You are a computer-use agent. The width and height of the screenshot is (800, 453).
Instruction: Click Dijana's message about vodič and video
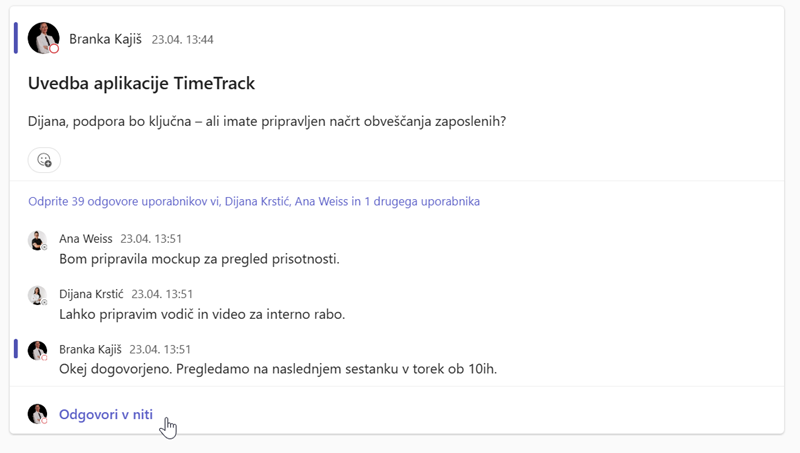[202, 314]
